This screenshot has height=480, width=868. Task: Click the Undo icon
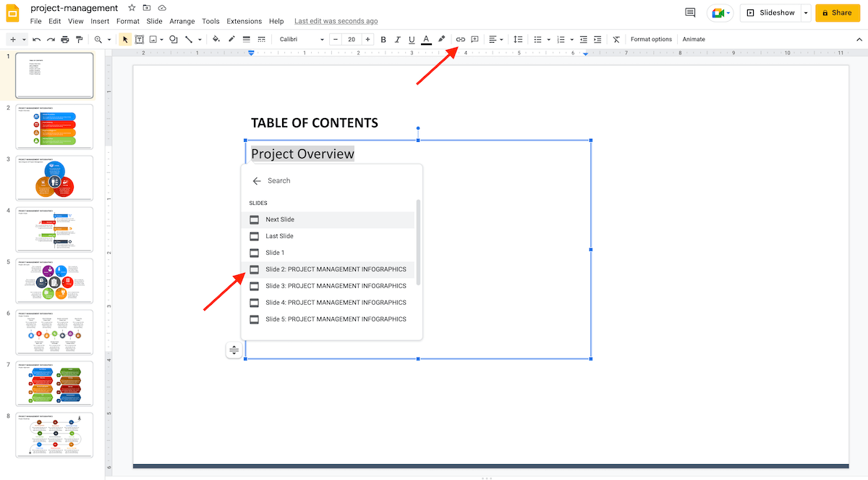[x=37, y=39]
